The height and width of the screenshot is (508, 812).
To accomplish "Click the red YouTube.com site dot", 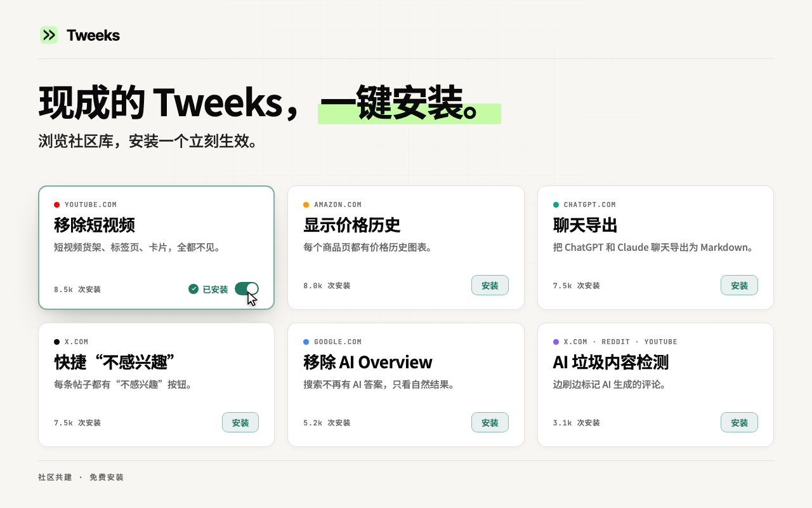I will (57, 204).
